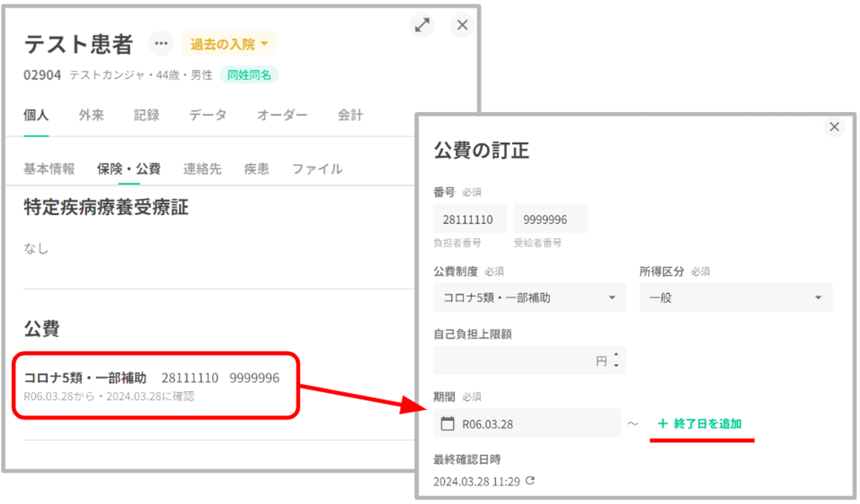This screenshot has height=504, width=860.
Task: Open the 基本情報 sub-tab
Action: pyautogui.click(x=49, y=169)
